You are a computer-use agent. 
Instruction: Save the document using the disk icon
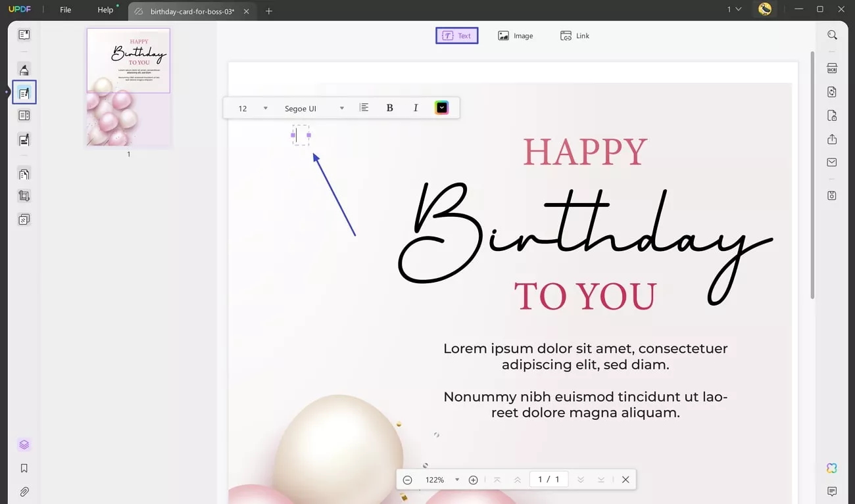(832, 196)
